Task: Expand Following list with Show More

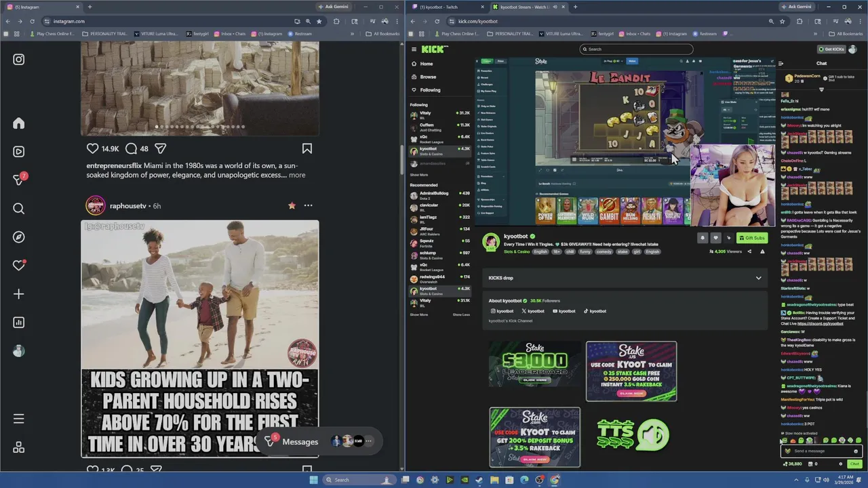Action: point(419,175)
